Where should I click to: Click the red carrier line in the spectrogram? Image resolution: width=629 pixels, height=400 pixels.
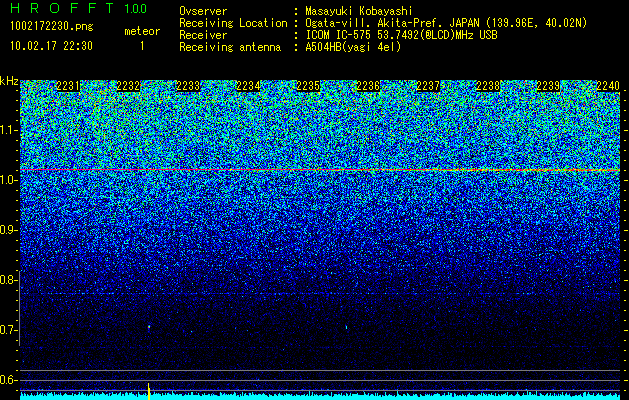point(320,170)
